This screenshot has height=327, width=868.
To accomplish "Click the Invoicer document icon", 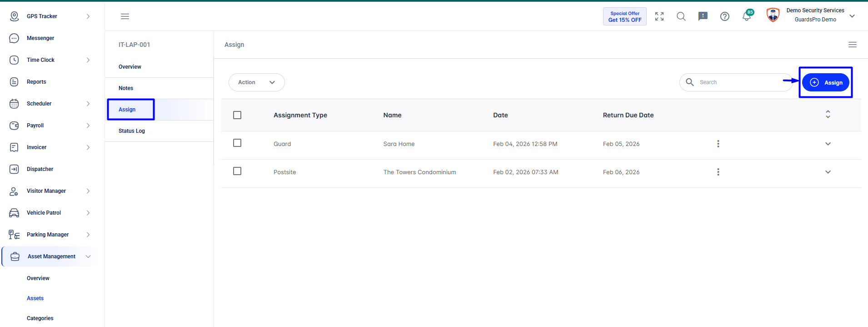I will tap(14, 147).
